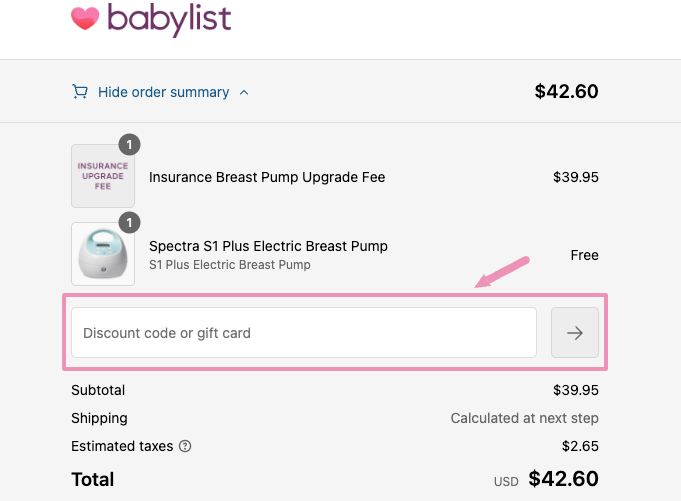Screen dimensions: 681x501
Task: Click the $39.95 upgrade fee price
Action: 575,177
